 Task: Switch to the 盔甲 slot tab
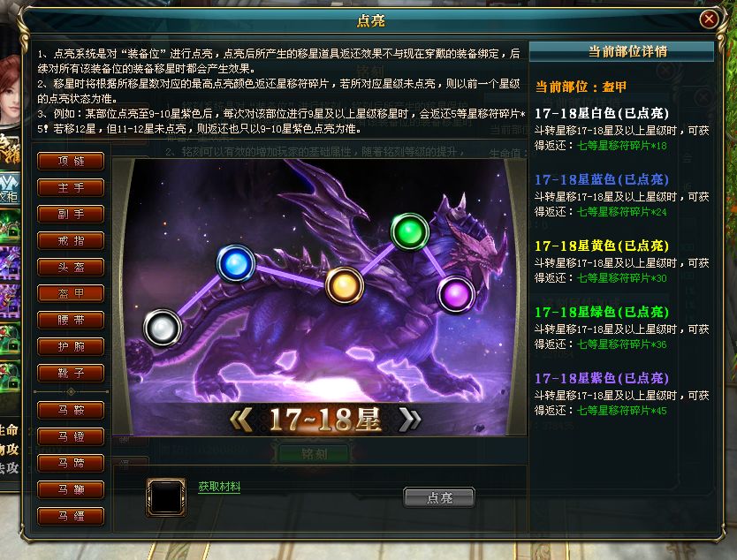tap(71, 293)
